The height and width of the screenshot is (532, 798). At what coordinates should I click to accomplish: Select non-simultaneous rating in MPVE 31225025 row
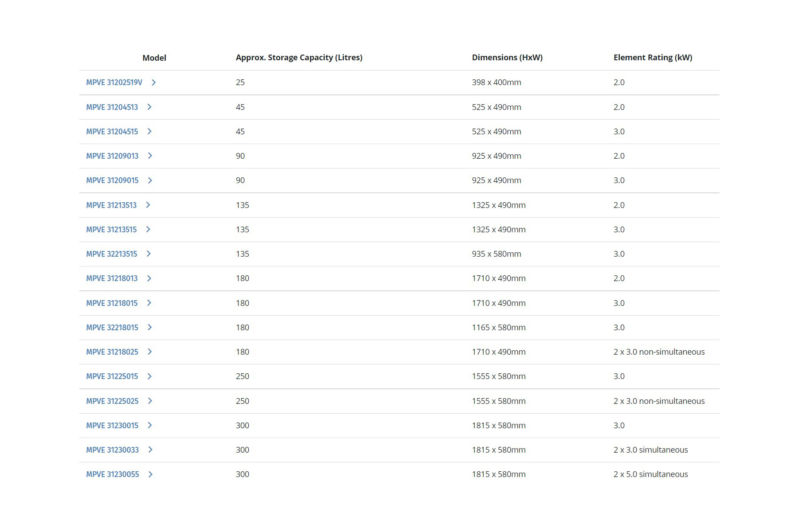click(659, 401)
